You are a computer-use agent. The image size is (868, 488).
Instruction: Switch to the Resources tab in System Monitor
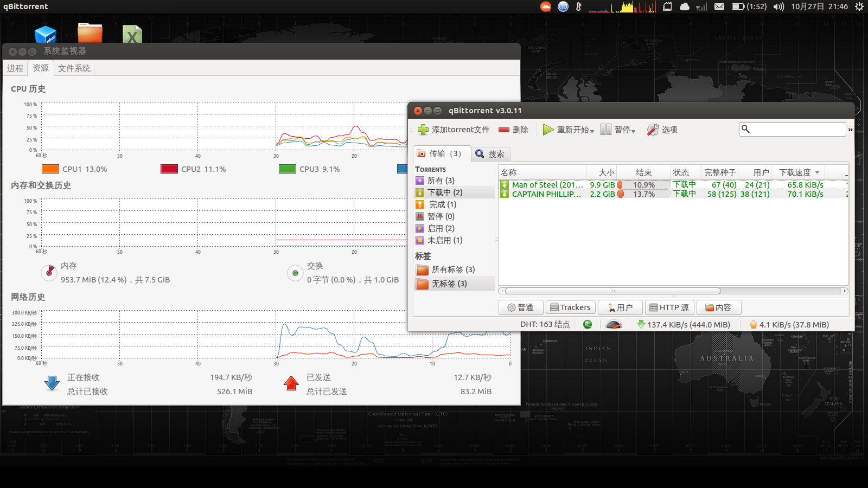pyautogui.click(x=41, y=68)
